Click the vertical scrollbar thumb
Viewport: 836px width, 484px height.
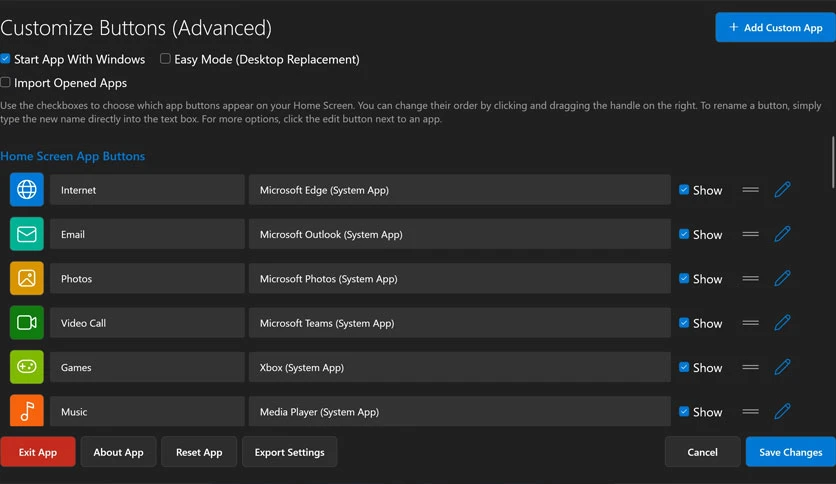pos(833,163)
